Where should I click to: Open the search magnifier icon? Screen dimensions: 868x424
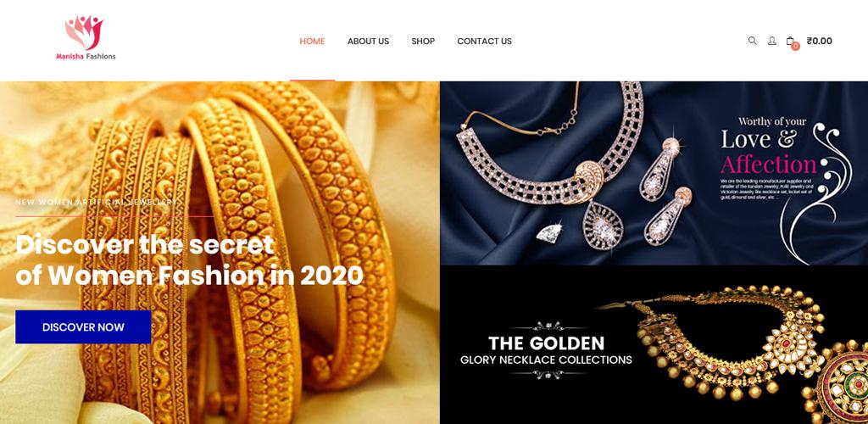[x=753, y=41]
